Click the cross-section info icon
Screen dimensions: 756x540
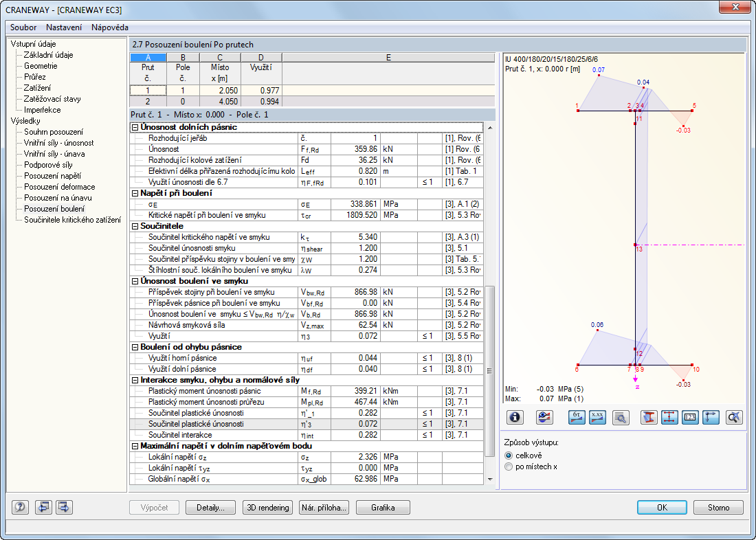(515, 417)
